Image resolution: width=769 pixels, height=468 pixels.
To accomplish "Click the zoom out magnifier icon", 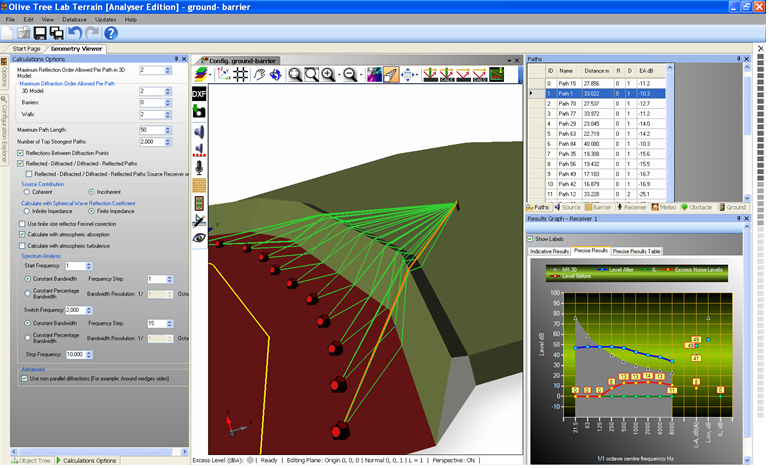I will click(x=350, y=75).
